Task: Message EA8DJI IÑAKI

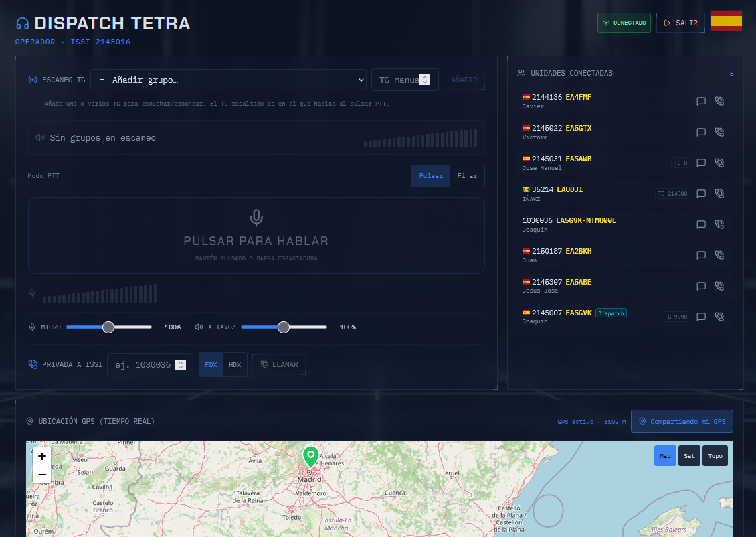Action: click(x=701, y=194)
